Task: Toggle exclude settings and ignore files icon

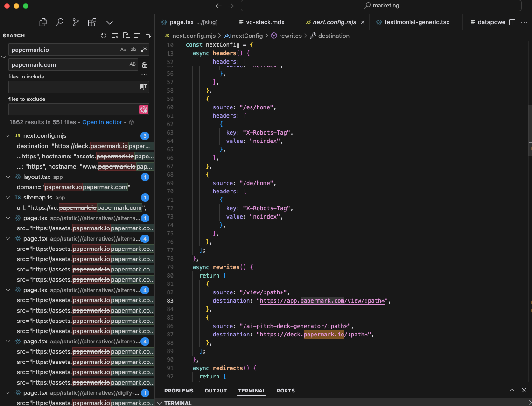Action: pyautogui.click(x=144, y=109)
